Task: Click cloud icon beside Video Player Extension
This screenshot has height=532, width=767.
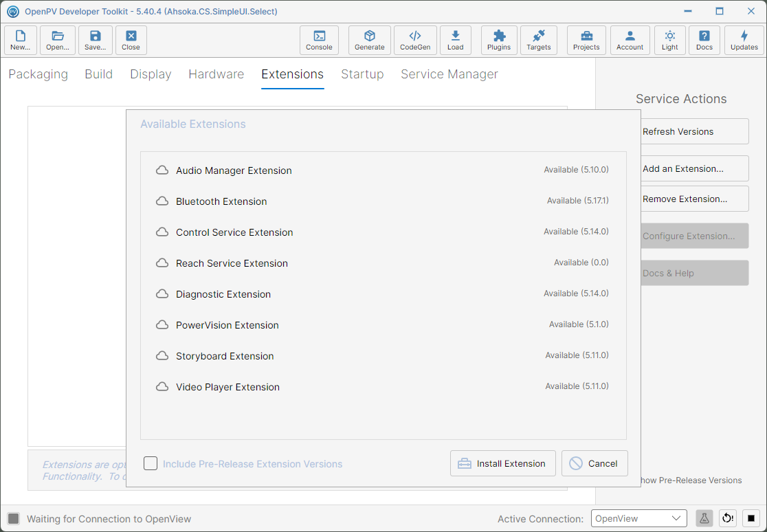Action: click(162, 387)
